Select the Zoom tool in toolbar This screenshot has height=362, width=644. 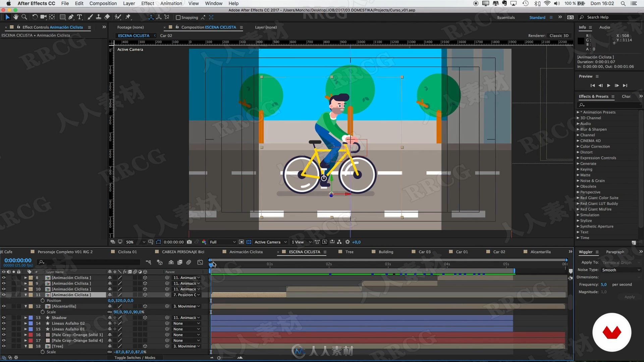[x=24, y=17]
